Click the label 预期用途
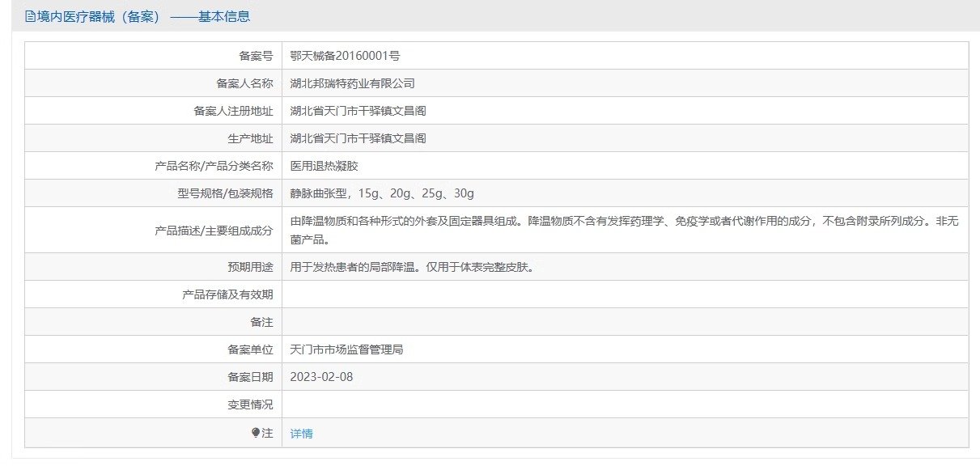Screen dimensions: 980x470 250,267
